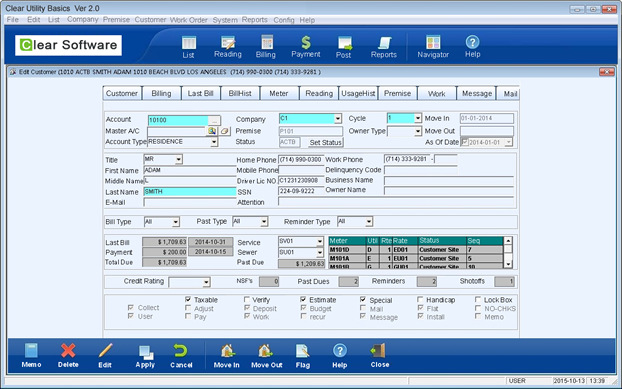622x389 pixels.
Task: Switch to the Premise tab
Action: pyautogui.click(x=397, y=93)
